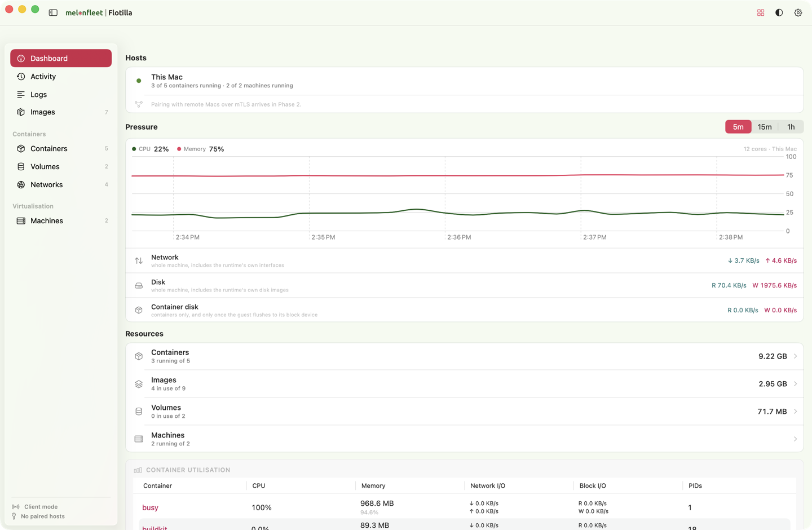Click the Containers cube icon in sidebar
Screen dimensions: 812x530
click(x=21, y=149)
